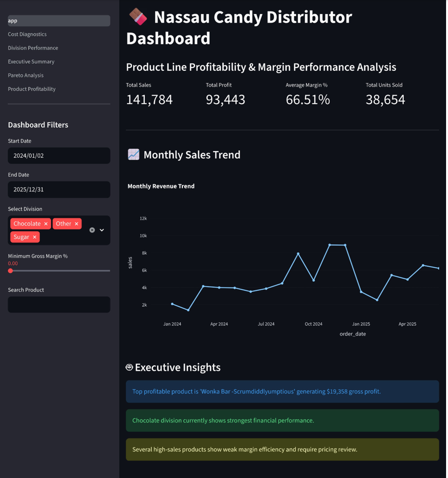This screenshot has width=448, height=478.
Task: Click the Jul 2024 axis label
Action: tap(266, 324)
